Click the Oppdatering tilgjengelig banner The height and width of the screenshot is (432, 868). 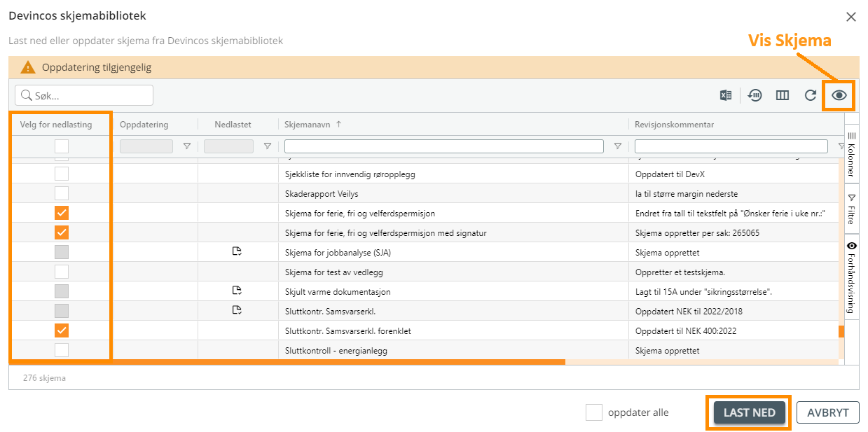click(x=434, y=67)
